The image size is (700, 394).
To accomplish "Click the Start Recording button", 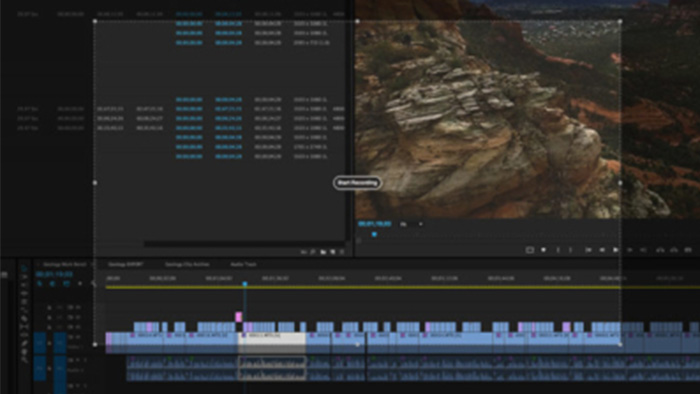I will (x=357, y=182).
